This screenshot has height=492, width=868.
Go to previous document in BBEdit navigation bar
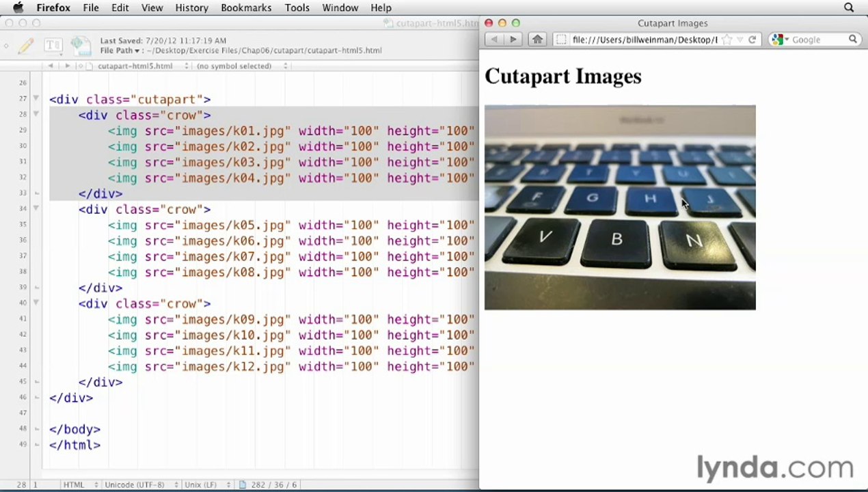pos(51,66)
